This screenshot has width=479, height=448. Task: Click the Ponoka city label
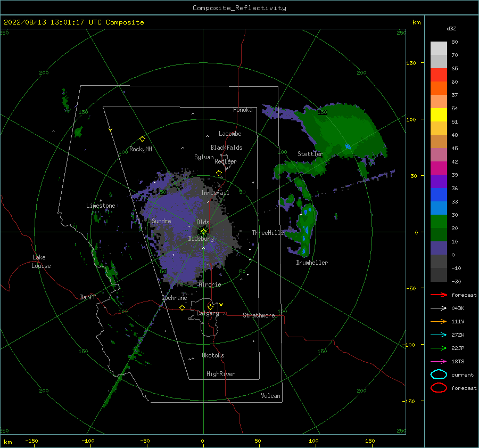tap(243, 110)
